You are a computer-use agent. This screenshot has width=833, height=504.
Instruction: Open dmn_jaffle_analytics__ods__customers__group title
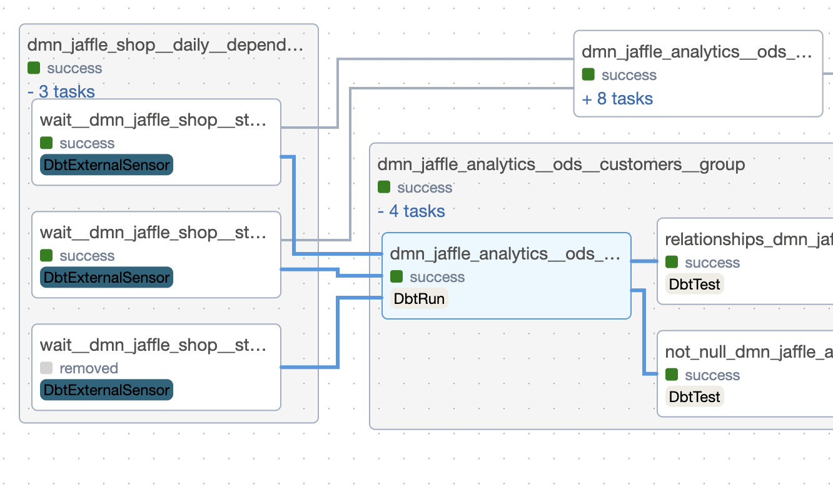(561, 164)
